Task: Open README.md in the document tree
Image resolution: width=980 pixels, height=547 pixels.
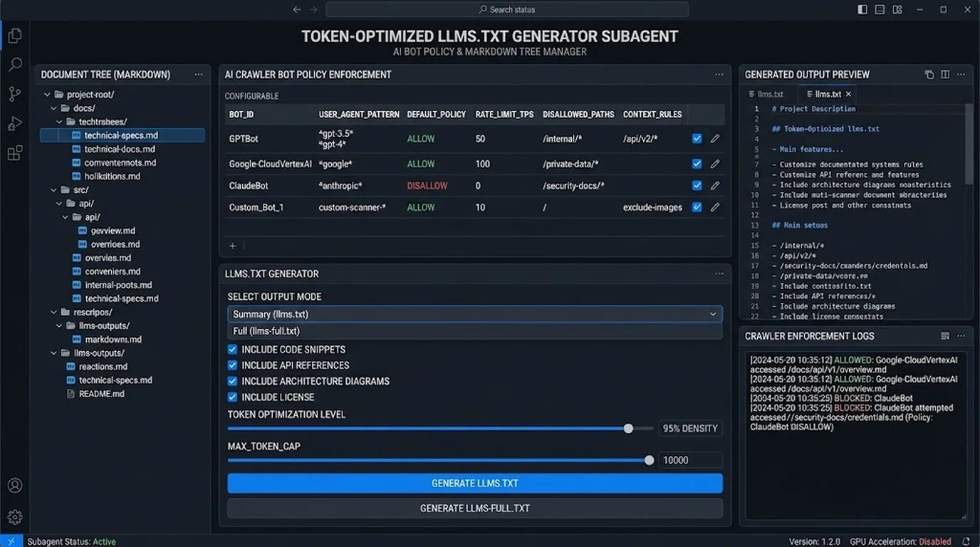Action: point(95,394)
